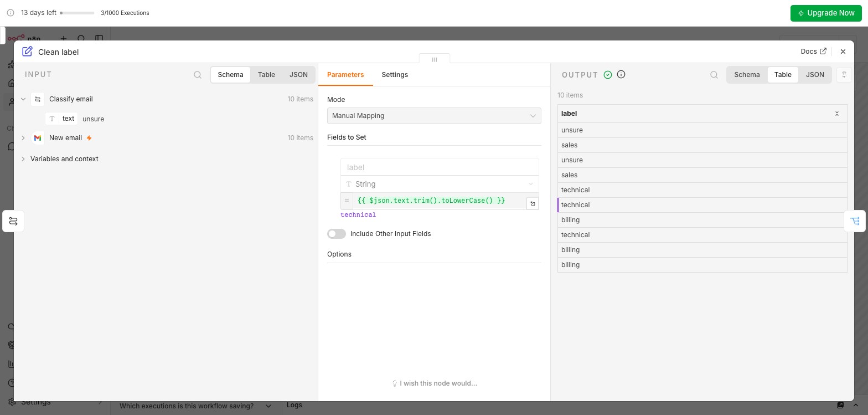The width and height of the screenshot is (868, 415).
Task: Search input data with magnifier icon
Action: (x=198, y=75)
